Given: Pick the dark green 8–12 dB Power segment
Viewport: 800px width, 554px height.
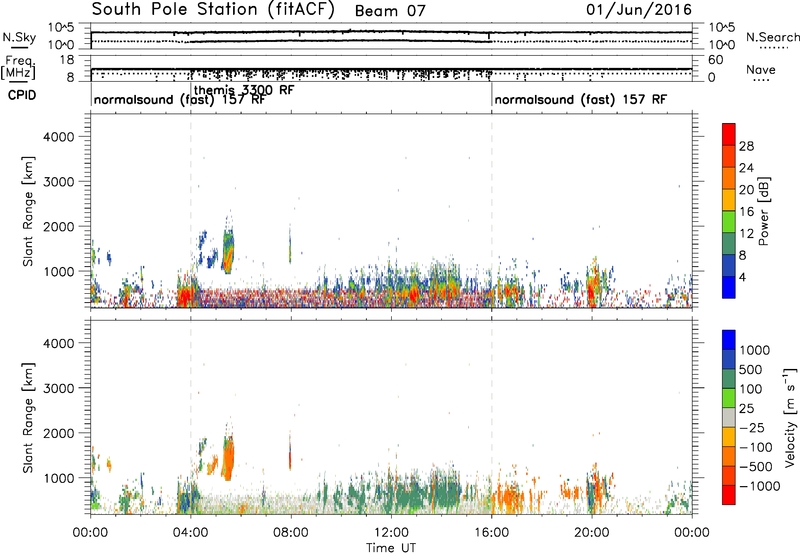Looking at the screenshot, I should [x=729, y=243].
